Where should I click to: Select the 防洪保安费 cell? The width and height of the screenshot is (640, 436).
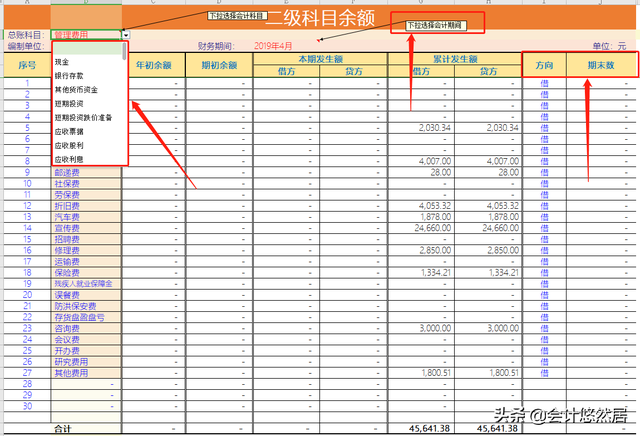tap(86, 306)
